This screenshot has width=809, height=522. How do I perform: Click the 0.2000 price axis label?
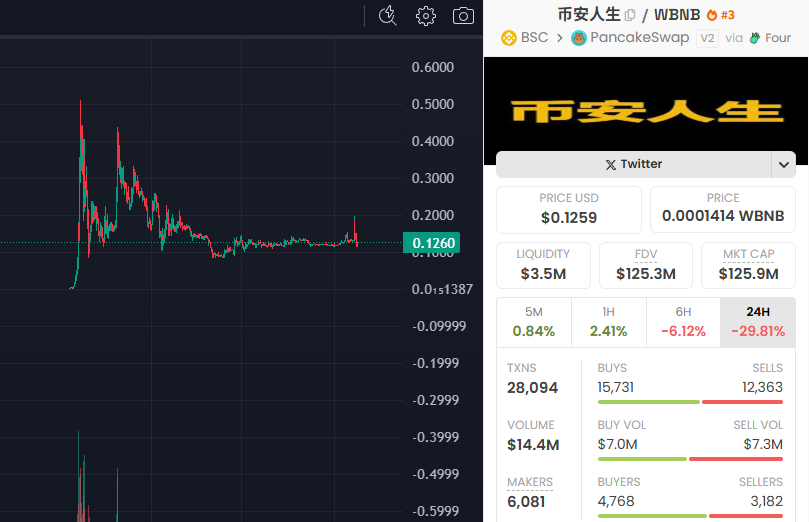(x=432, y=215)
